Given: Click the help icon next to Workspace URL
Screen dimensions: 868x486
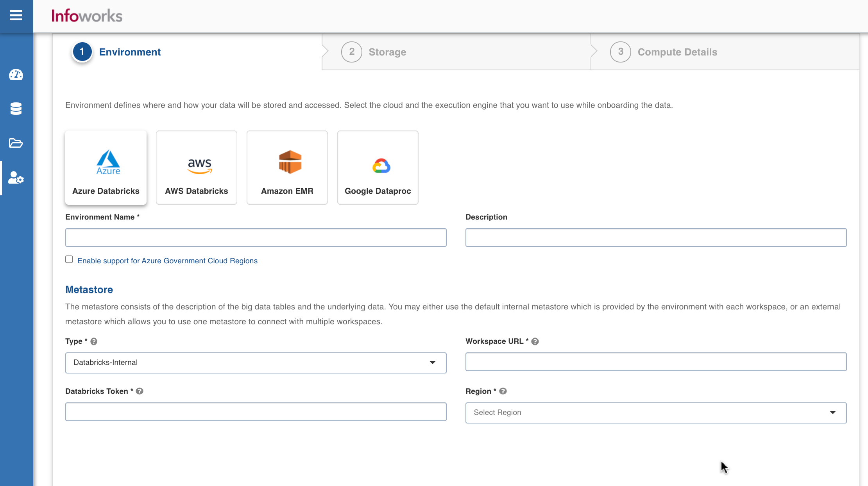Looking at the screenshot, I should [x=535, y=341].
